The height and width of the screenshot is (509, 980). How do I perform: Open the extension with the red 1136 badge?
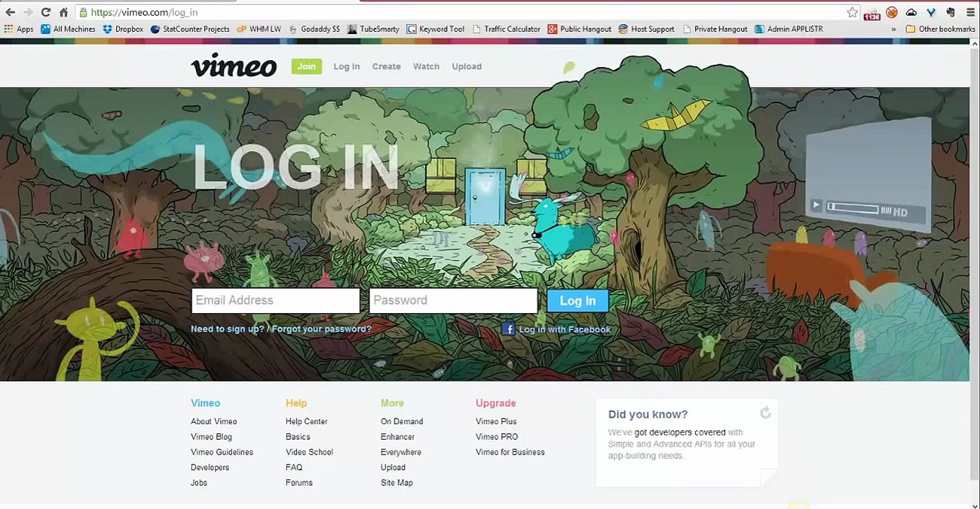coord(872,13)
